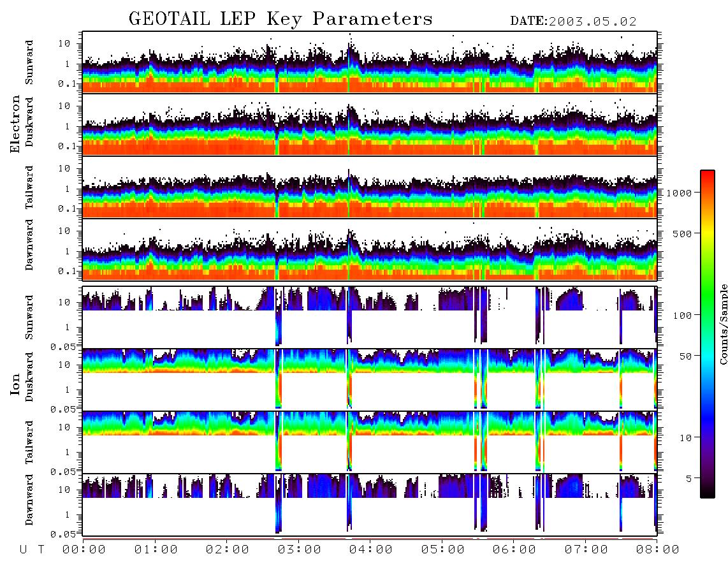Click the 00:00 time tick label
Image resolution: width=728 pixels, height=561 pixels.
(x=84, y=550)
